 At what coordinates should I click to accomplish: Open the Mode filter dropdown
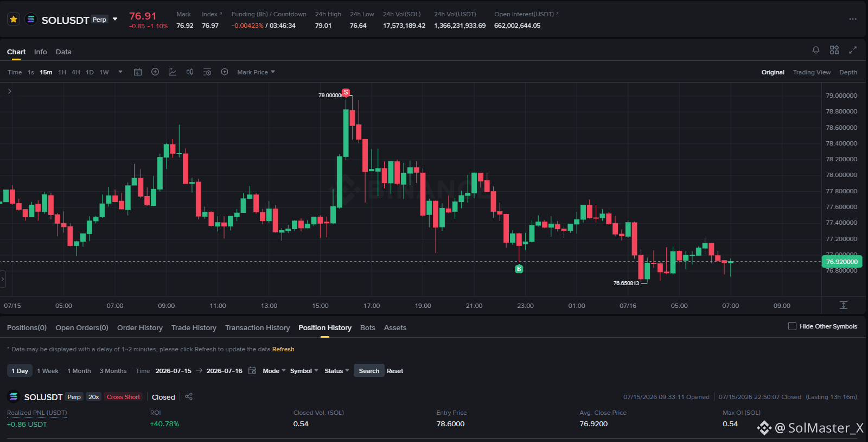pyautogui.click(x=274, y=371)
